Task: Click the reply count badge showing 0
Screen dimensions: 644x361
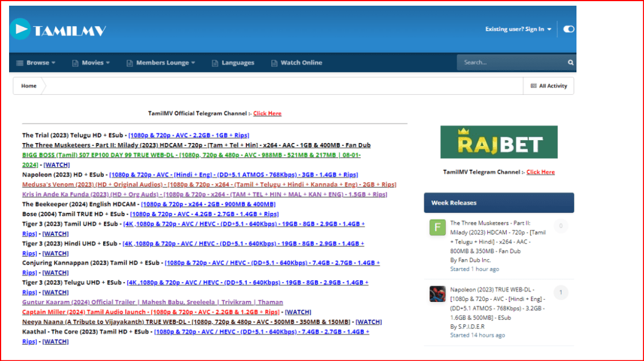Action: (x=561, y=226)
